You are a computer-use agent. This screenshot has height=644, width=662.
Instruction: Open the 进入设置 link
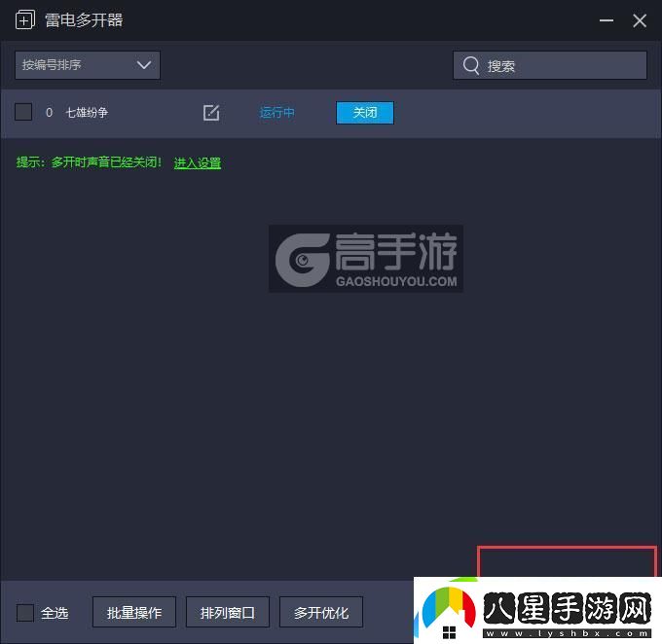(198, 162)
